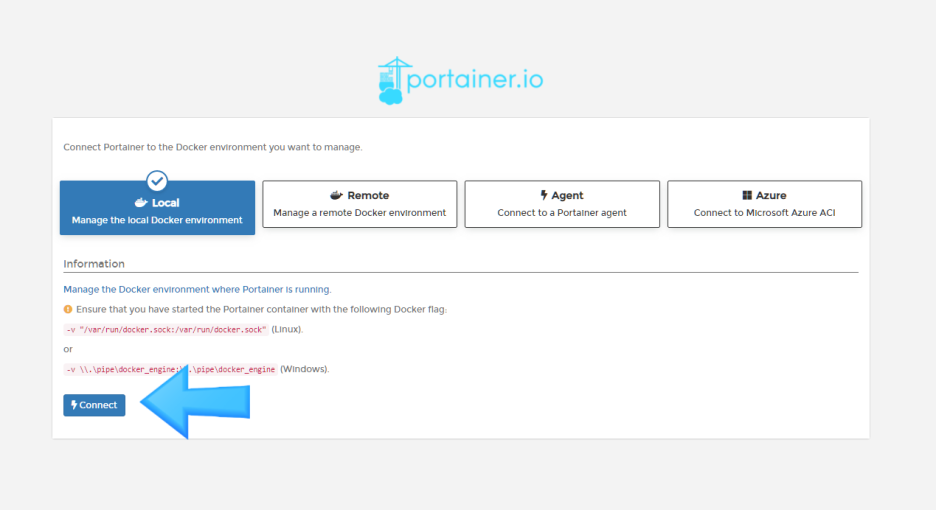
Task: Pick the Azure ACI option
Action: [764, 204]
